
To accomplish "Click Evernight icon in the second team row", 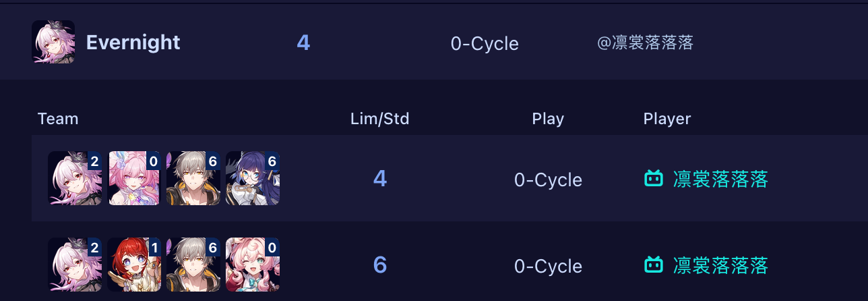I will 75,265.
